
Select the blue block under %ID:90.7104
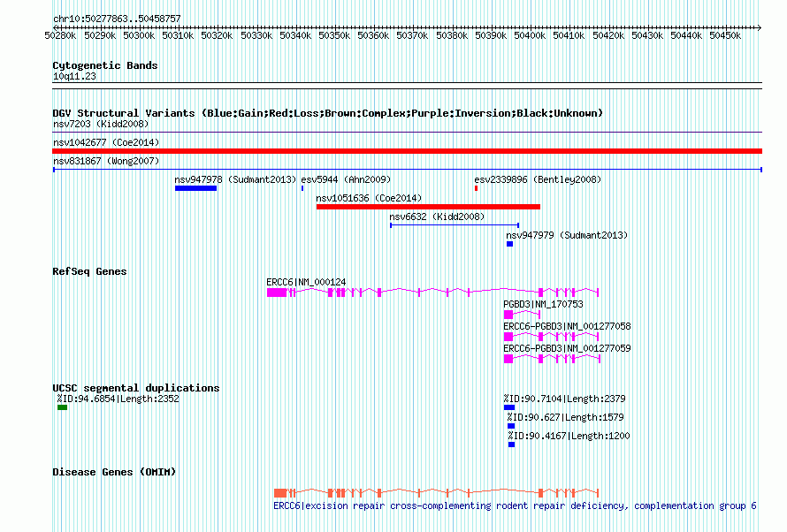click(509, 407)
